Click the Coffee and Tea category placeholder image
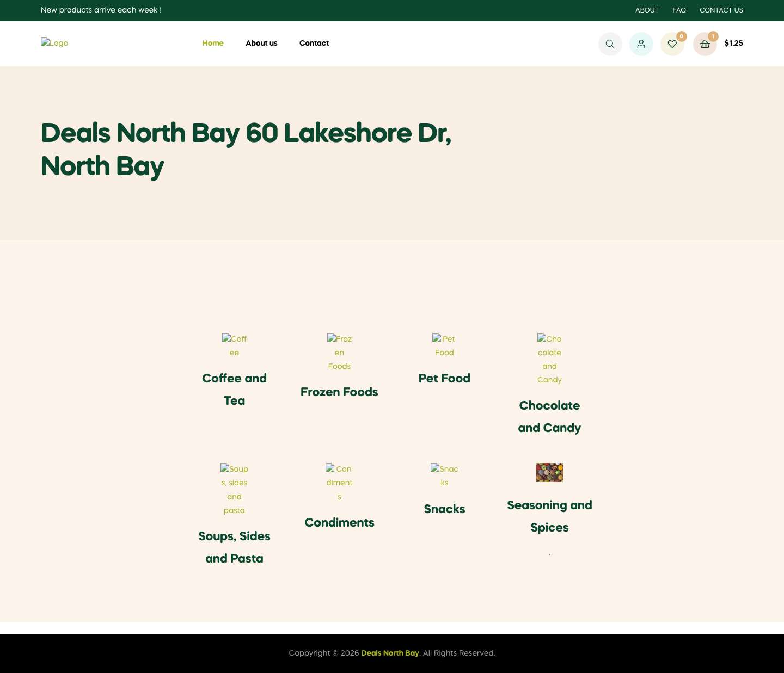 [x=234, y=346]
